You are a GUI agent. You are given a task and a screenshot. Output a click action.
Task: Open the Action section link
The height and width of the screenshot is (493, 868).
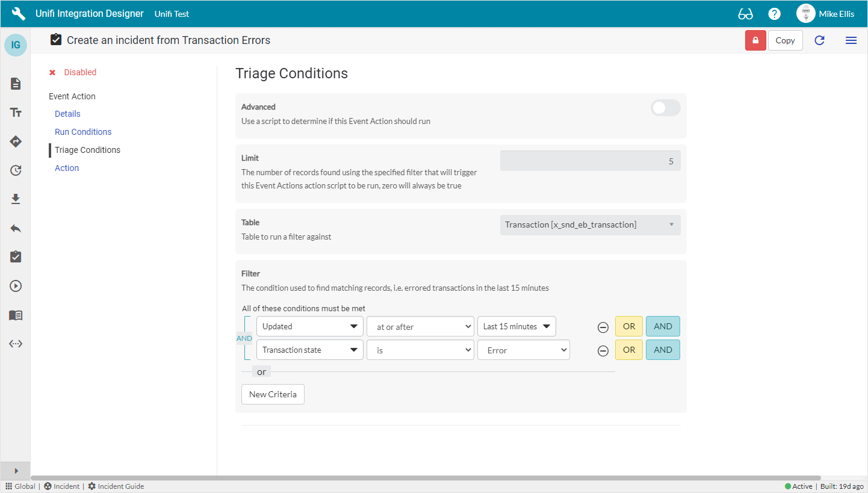point(67,168)
